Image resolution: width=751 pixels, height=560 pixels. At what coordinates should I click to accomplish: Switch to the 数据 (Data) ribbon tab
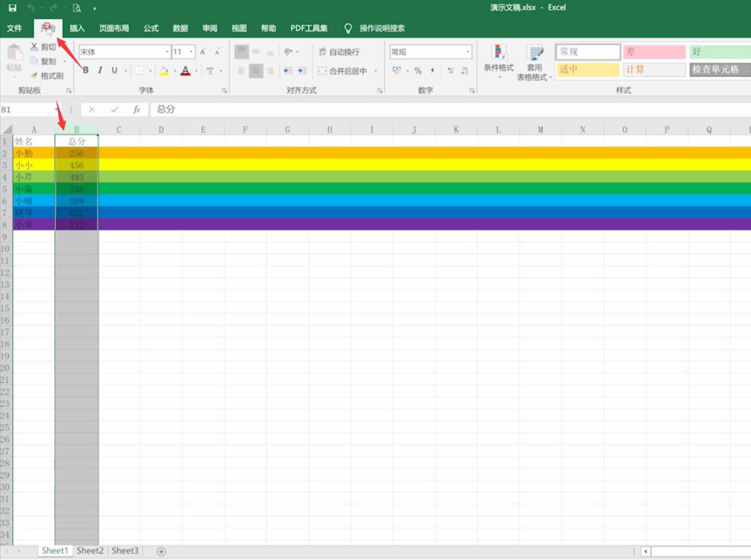(180, 28)
